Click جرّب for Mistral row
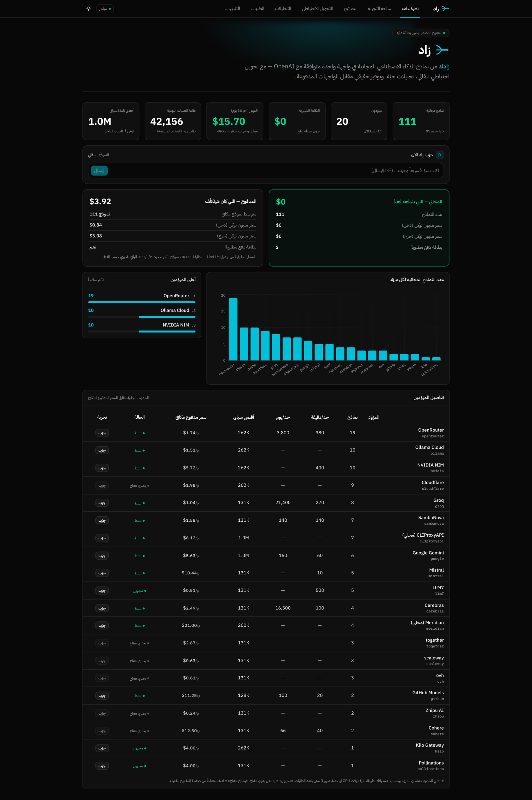Viewport: 532px width, 800px height. 102,573
